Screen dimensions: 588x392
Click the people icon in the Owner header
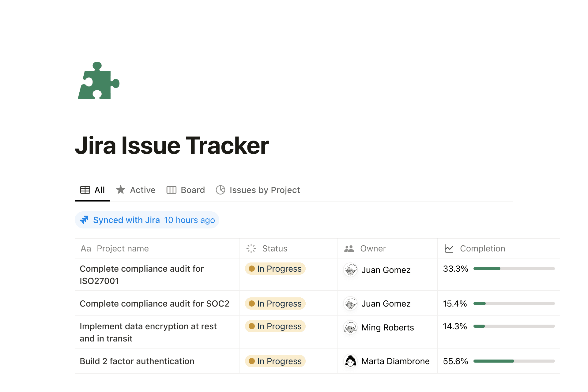click(x=349, y=248)
